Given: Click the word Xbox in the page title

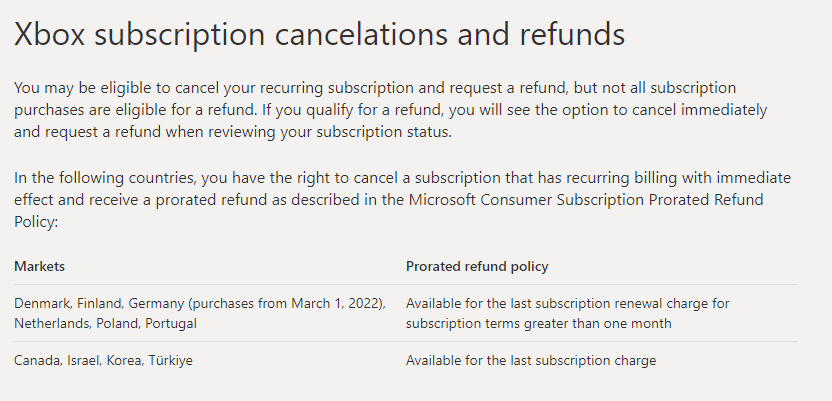Looking at the screenshot, I should [49, 35].
